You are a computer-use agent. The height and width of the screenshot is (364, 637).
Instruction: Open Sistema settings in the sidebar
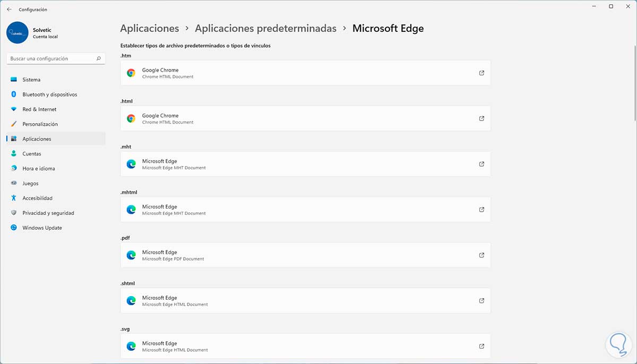(x=31, y=80)
